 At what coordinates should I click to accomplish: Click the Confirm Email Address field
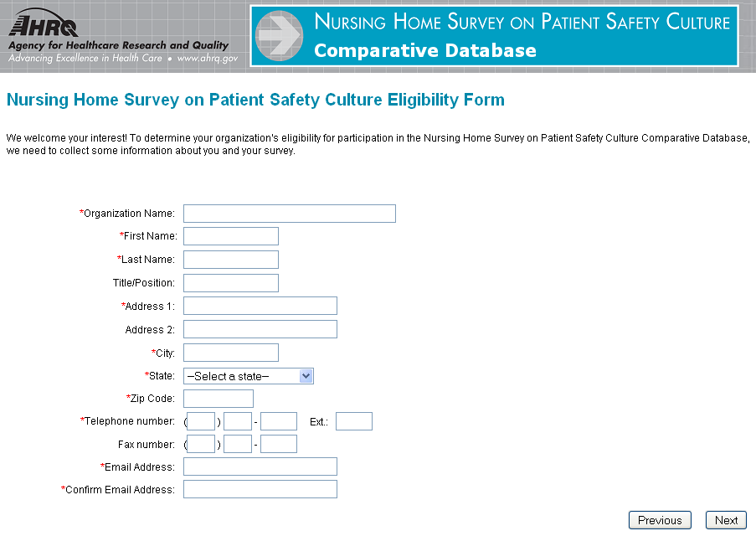(260, 489)
